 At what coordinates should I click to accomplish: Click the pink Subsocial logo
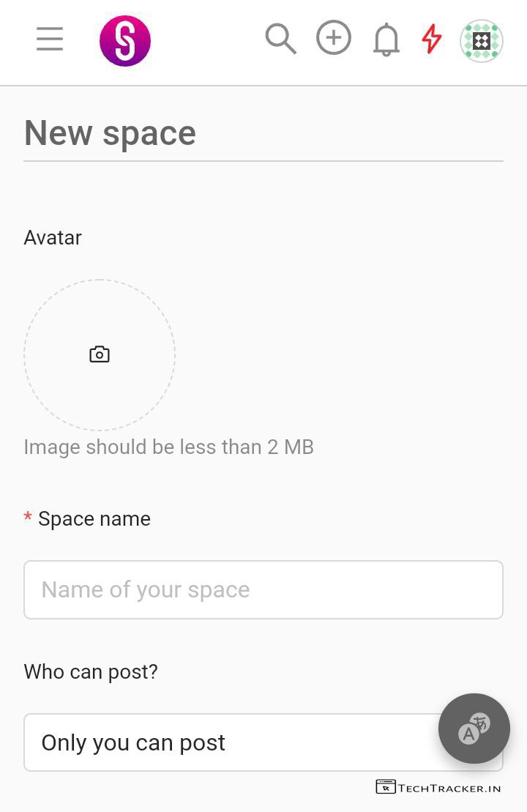pos(125,41)
